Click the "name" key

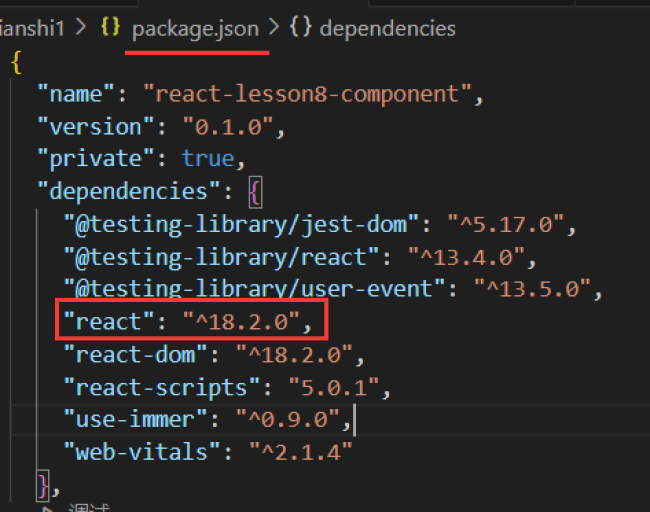click(75, 94)
